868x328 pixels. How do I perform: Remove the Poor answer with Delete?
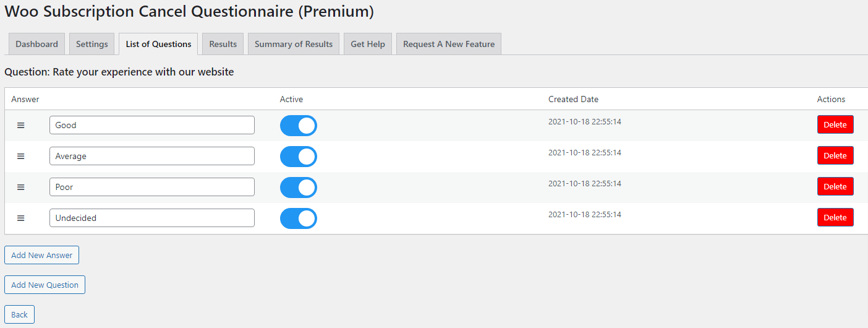pyautogui.click(x=835, y=186)
